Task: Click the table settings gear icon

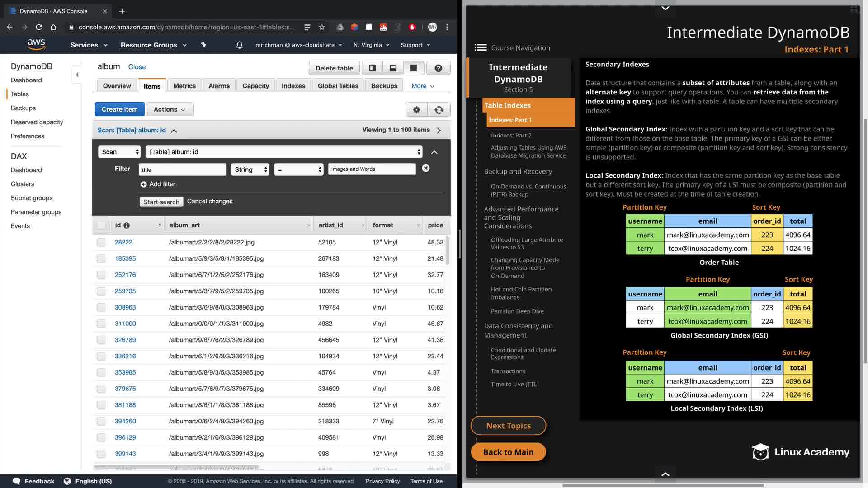Action: click(416, 110)
